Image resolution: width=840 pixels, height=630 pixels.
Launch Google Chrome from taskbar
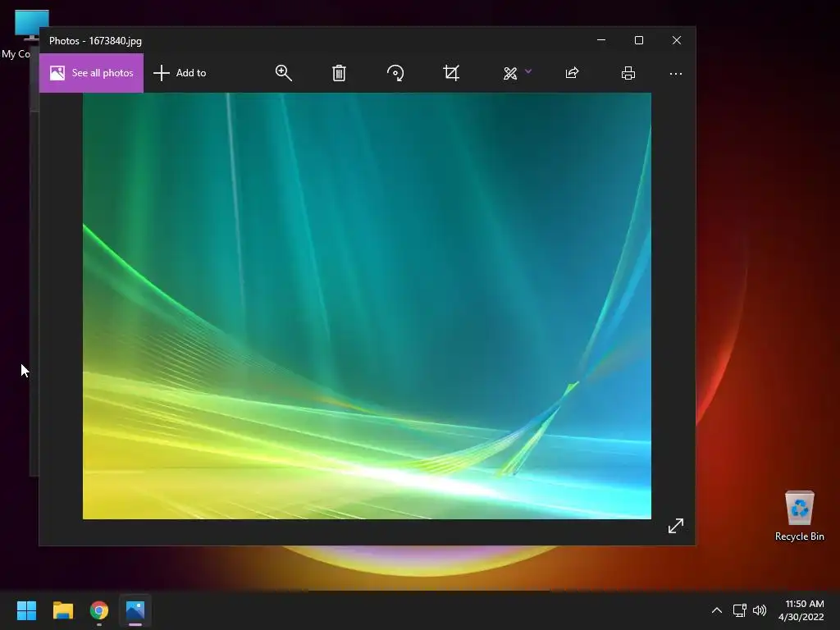pyautogui.click(x=99, y=610)
